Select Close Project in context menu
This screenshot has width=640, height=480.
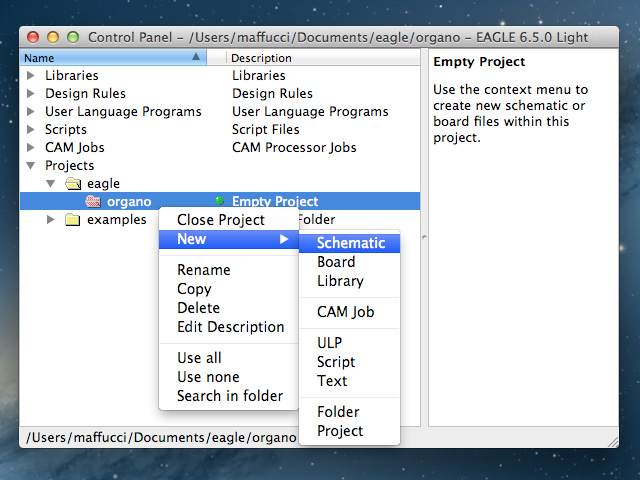point(221,220)
